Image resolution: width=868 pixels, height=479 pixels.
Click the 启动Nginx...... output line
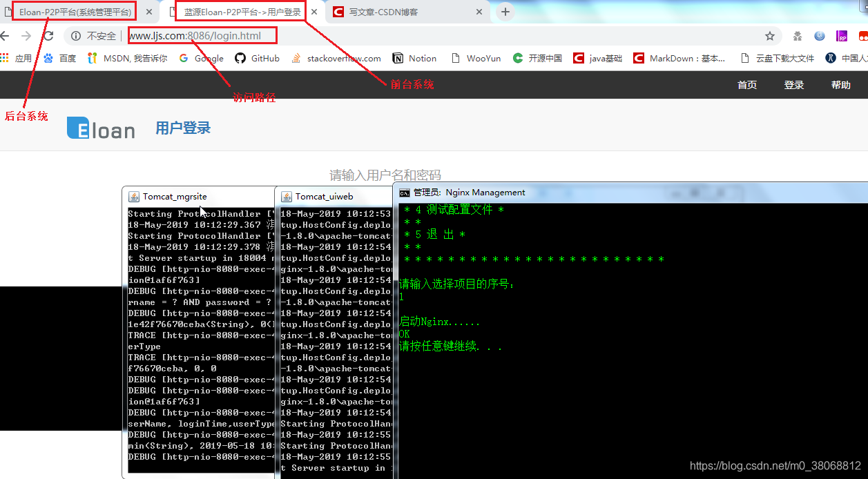tap(438, 322)
